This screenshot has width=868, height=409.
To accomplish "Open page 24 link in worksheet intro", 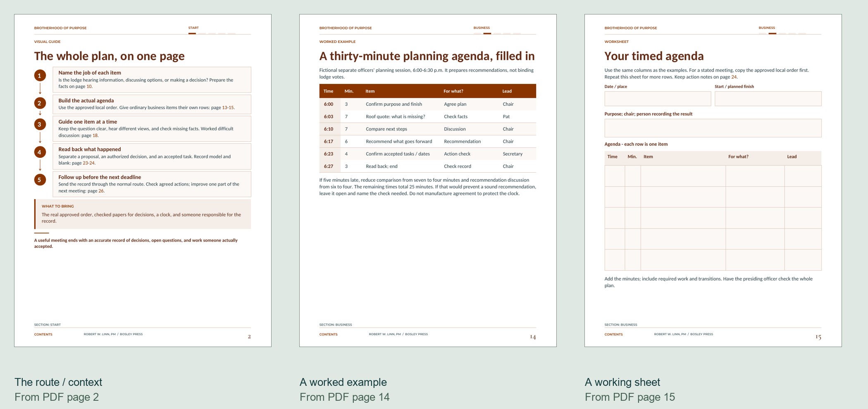I will (734, 77).
